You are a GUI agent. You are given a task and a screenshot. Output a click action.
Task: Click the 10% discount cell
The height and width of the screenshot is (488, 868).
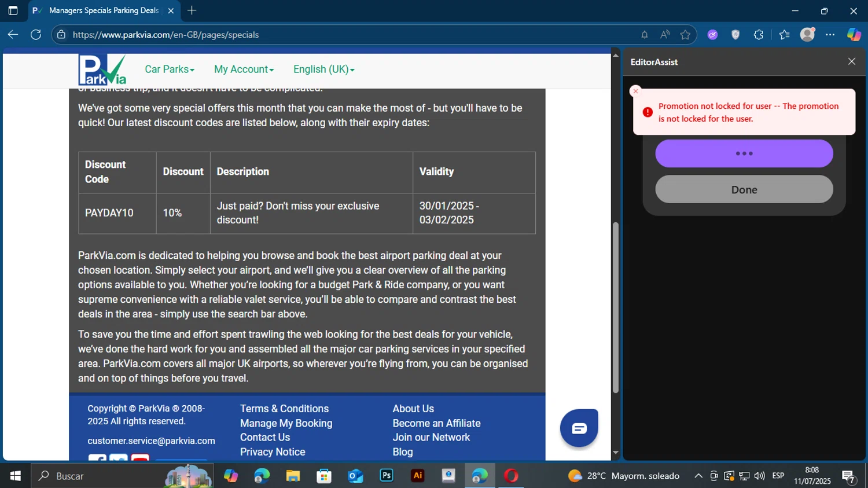pyautogui.click(x=183, y=213)
